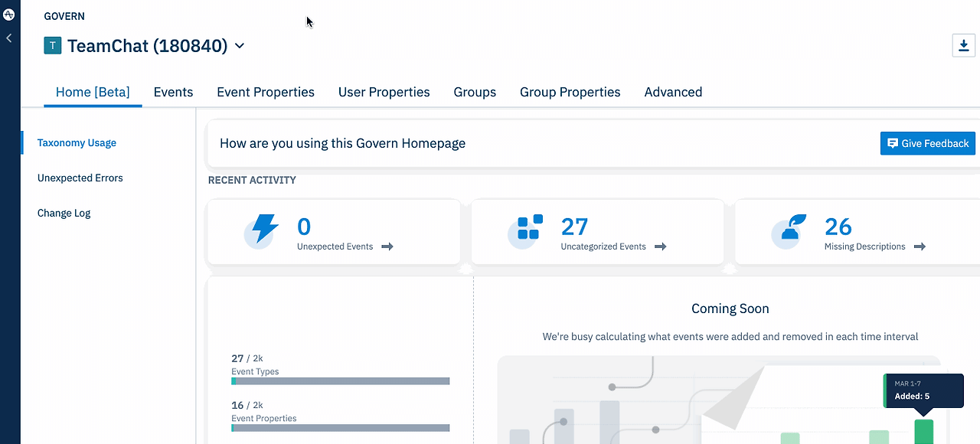980x444 pixels.
Task: Click the lightning bolt Unexpected Events icon
Action: pos(262,227)
